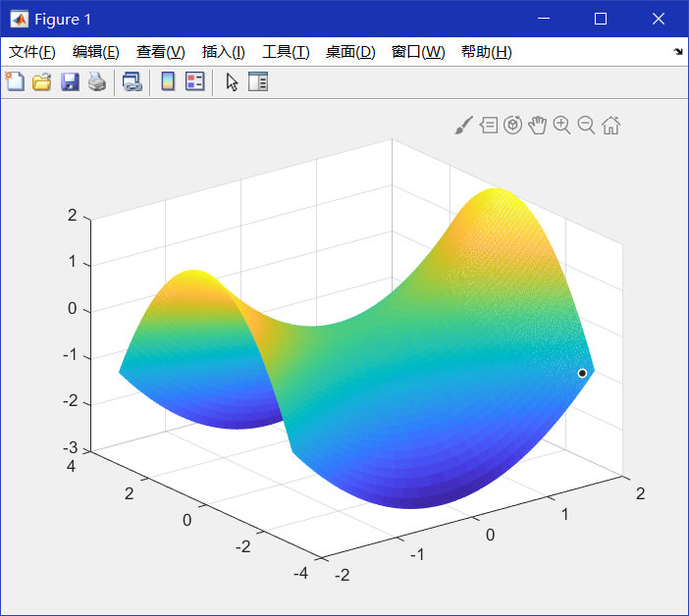Click the black data point marker on surface
This screenshot has height=616, width=689.
(582, 373)
